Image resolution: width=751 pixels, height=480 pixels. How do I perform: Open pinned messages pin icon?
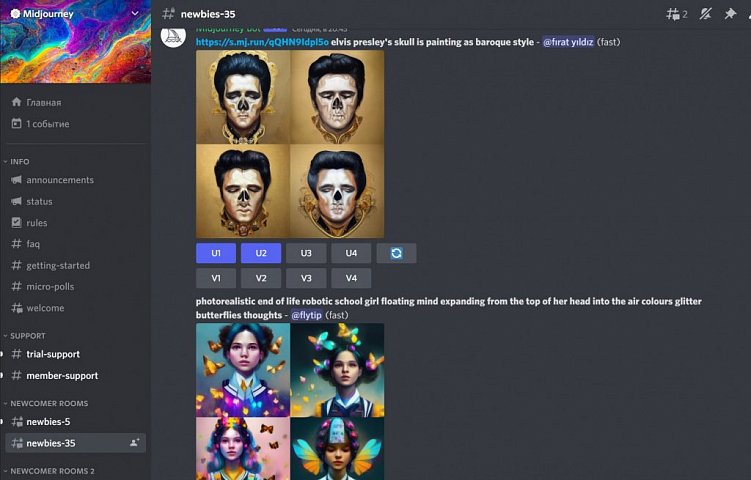[730, 14]
